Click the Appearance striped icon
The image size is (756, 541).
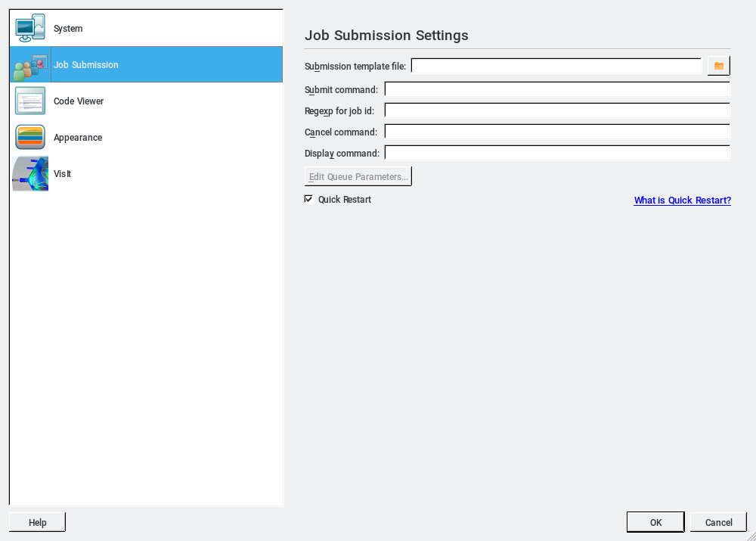coord(30,138)
